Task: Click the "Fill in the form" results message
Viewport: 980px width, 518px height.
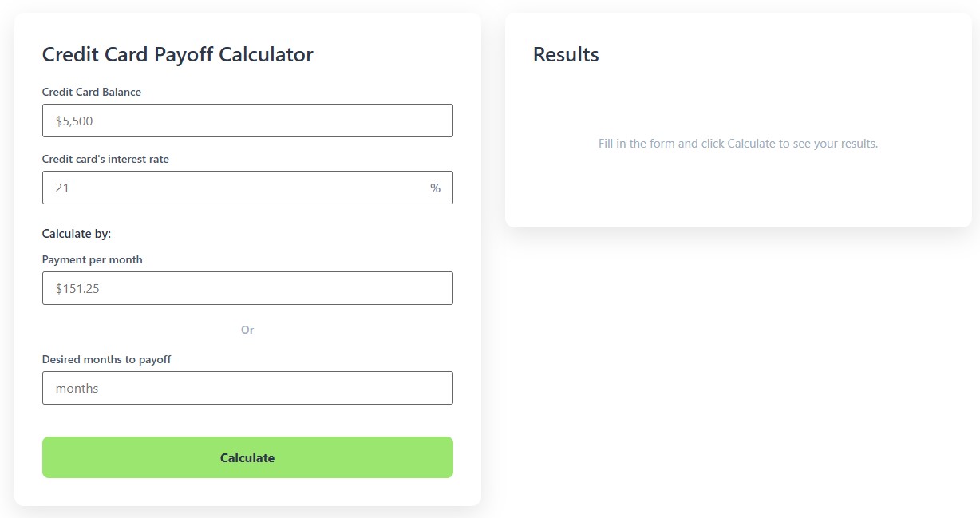Action: pos(737,144)
